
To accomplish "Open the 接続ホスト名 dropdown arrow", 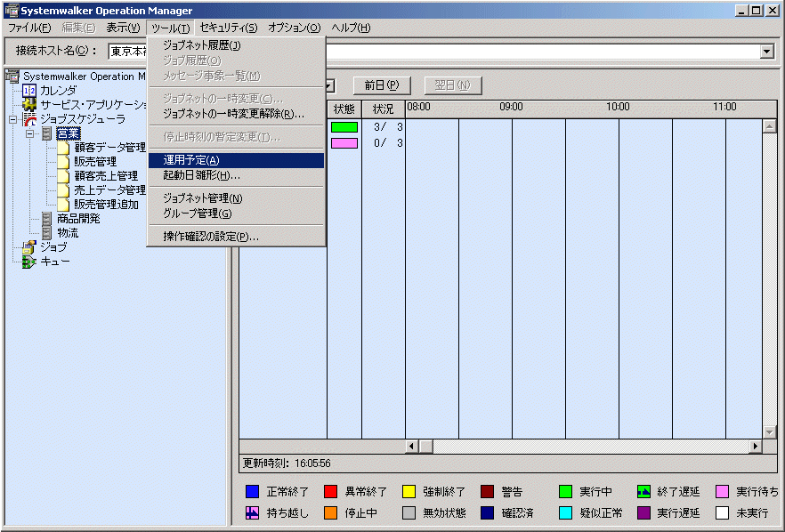I will coord(766,52).
